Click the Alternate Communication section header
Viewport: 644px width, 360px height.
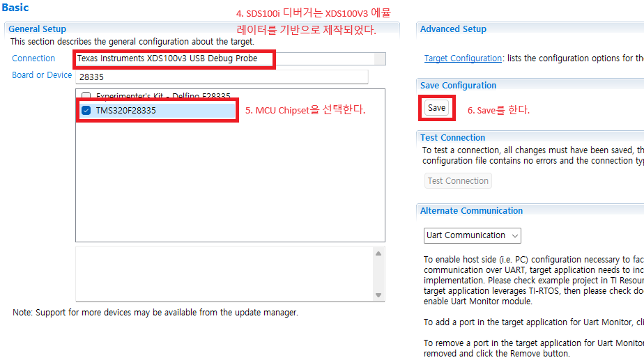(x=471, y=210)
